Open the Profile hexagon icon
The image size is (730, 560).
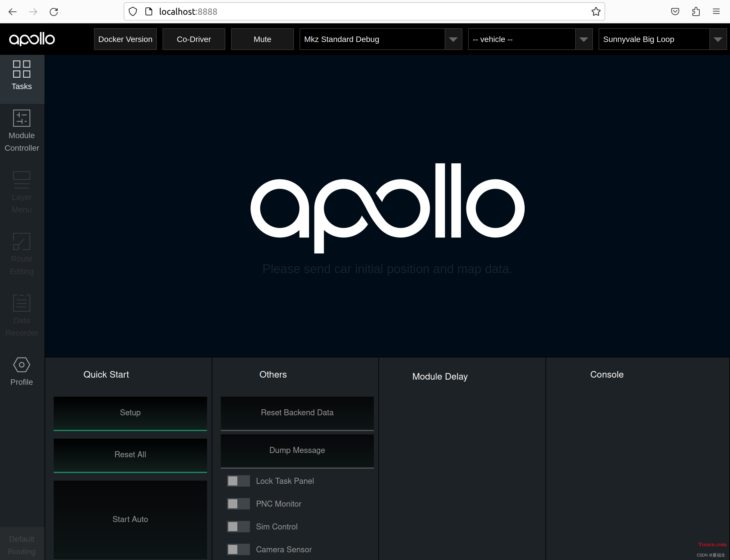(x=22, y=365)
